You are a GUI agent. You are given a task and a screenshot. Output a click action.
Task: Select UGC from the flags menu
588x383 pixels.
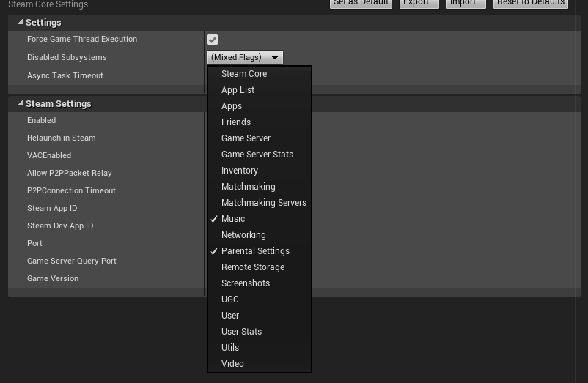pos(230,300)
